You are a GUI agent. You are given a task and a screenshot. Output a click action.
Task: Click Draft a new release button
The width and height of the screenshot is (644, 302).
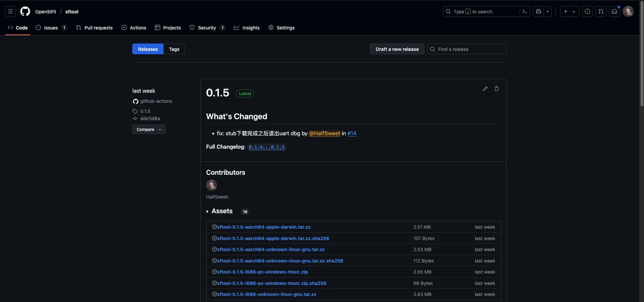[397, 49]
